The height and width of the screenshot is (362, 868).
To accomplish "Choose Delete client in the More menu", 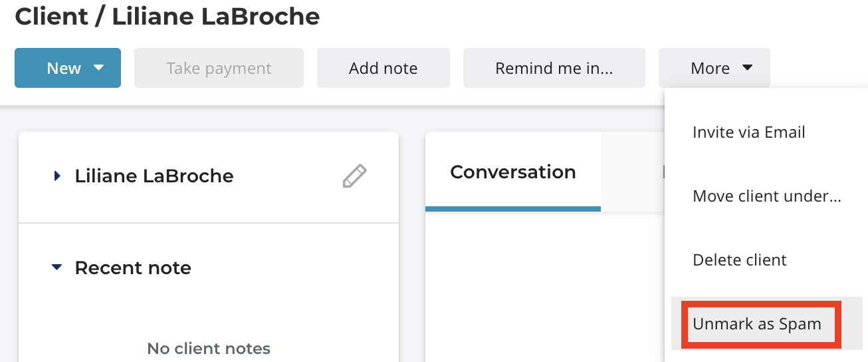I will [740, 260].
